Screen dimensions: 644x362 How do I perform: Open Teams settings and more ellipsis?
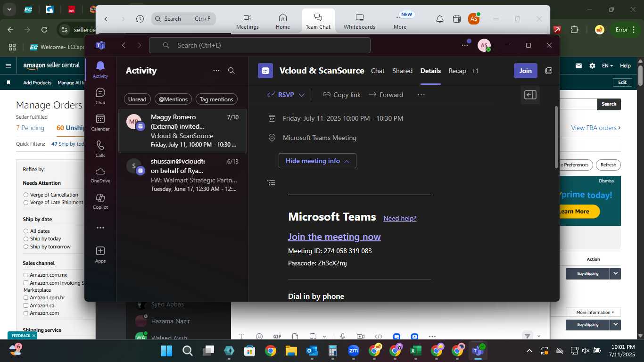click(465, 45)
